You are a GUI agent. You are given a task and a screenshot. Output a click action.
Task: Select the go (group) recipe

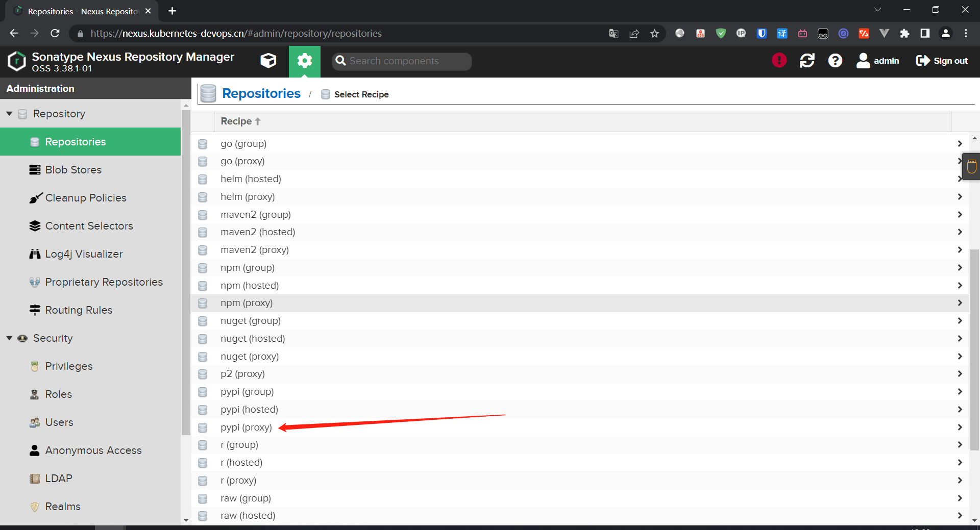click(580, 144)
